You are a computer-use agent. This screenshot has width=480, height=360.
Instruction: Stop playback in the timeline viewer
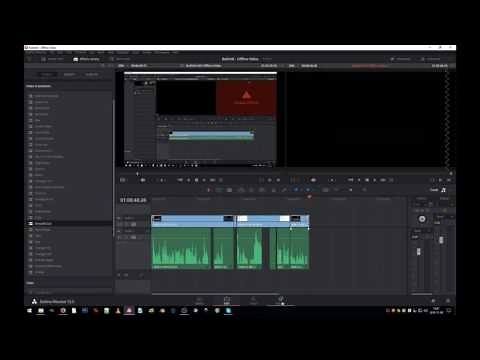click(367, 180)
